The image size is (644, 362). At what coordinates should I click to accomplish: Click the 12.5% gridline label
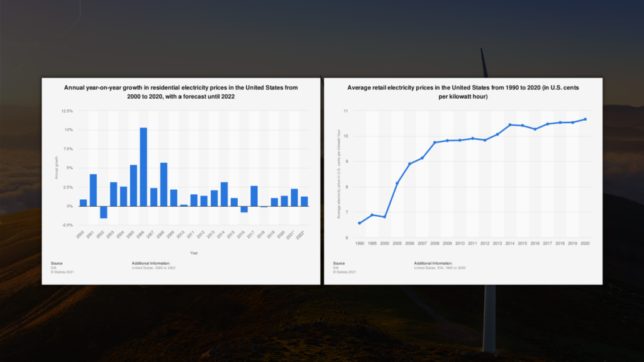(x=67, y=111)
